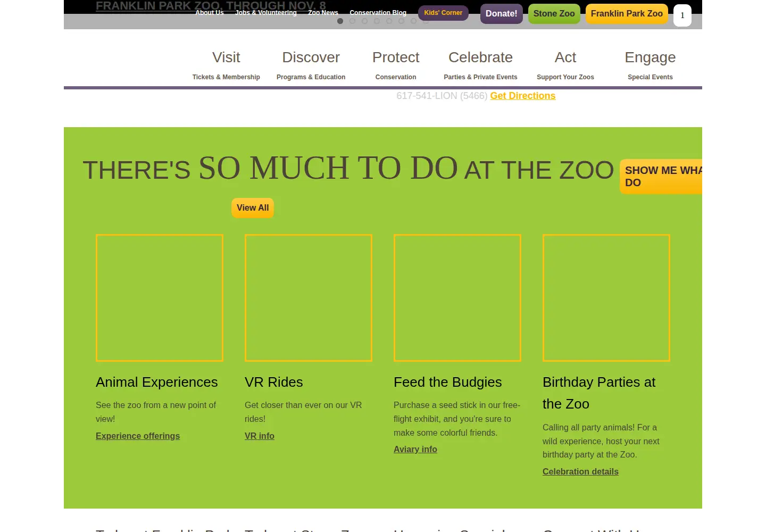Image resolution: width=766 pixels, height=532 pixels.
Task: Select the first active carousel dot
Action: (340, 21)
